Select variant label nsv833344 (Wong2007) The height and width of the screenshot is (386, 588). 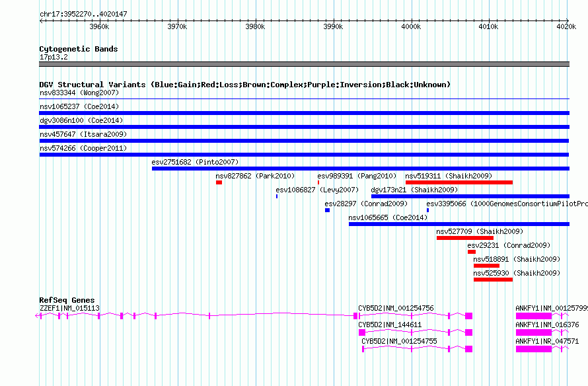[79, 93]
